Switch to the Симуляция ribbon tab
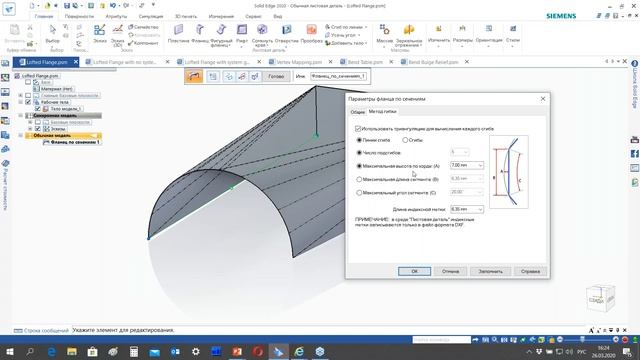This screenshot has height=360, width=640. click(x=151, y=16)
